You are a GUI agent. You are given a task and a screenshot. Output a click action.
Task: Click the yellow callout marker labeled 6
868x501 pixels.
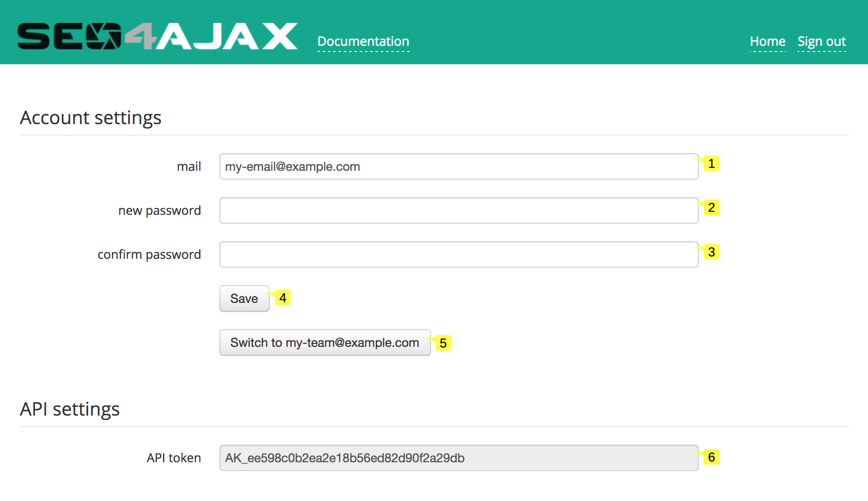pyautogui.click(x=712, y=457)
